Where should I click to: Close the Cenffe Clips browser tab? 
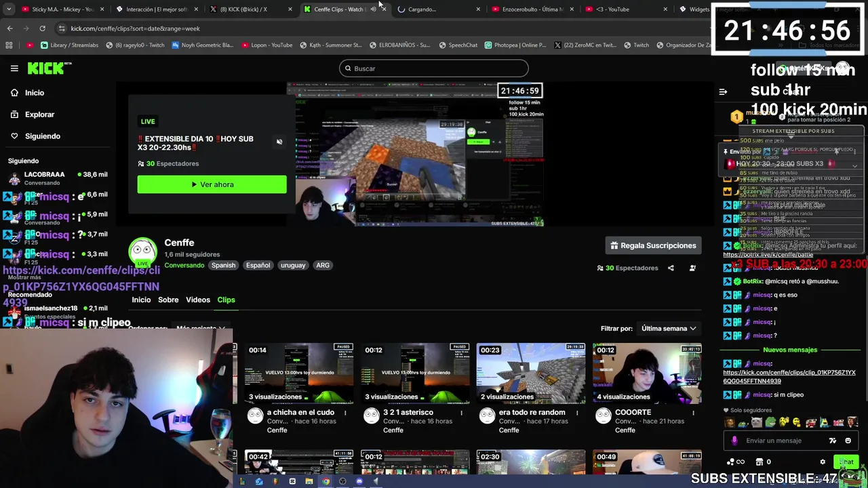[384, 9]
